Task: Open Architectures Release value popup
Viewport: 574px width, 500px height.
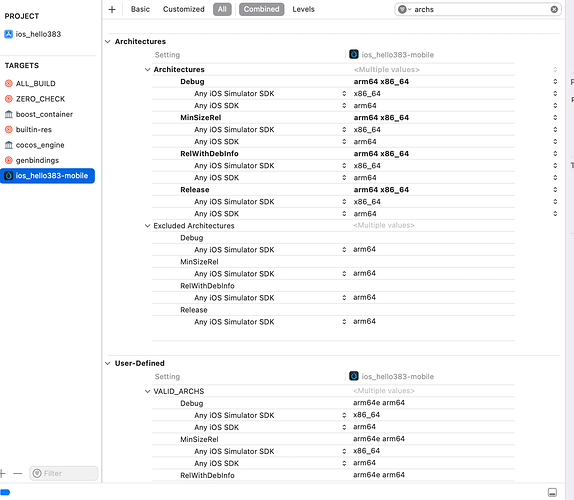Action: [x=555, y=190]
